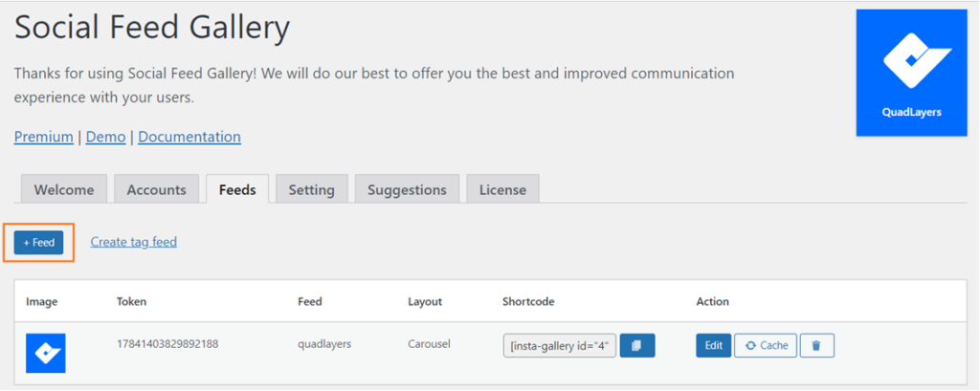Open the Documentation link

click(189, 137)
